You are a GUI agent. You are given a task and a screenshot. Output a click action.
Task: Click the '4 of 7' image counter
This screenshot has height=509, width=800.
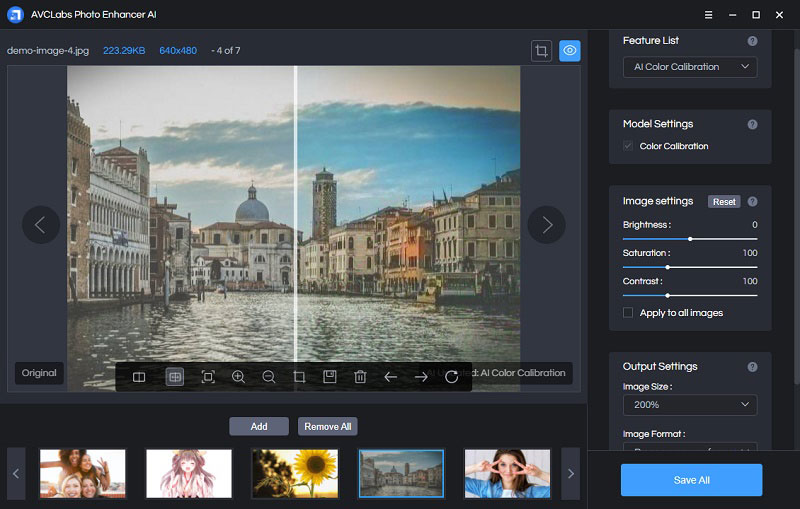click(228, 50)
